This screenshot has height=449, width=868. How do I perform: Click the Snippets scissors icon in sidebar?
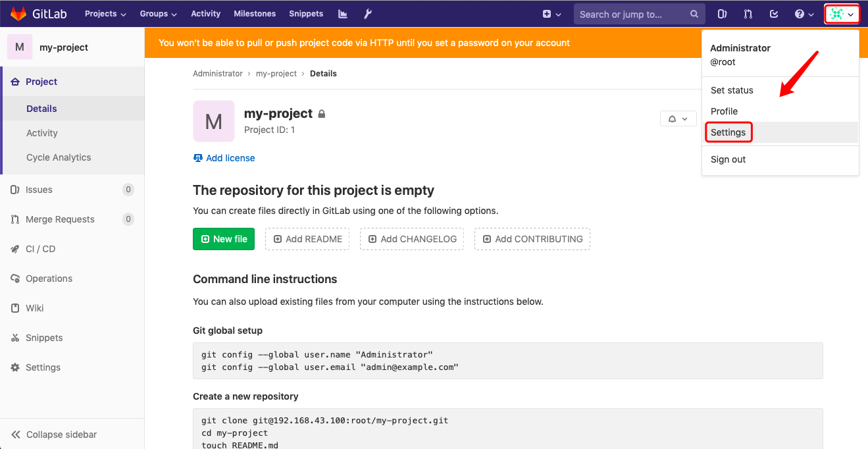15,338
